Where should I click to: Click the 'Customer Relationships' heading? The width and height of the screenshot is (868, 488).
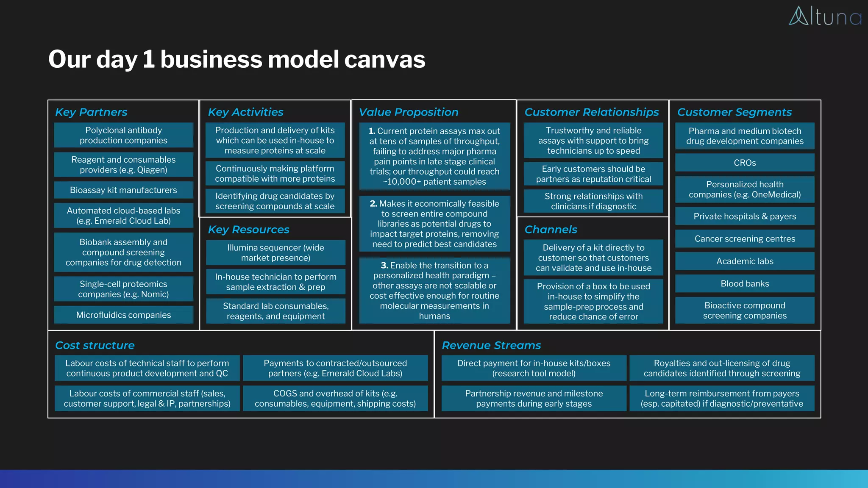point(592,112)
